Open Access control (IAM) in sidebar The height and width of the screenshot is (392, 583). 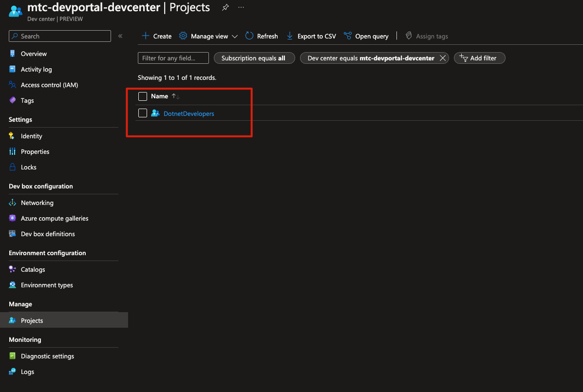click(x=49, y=85)
